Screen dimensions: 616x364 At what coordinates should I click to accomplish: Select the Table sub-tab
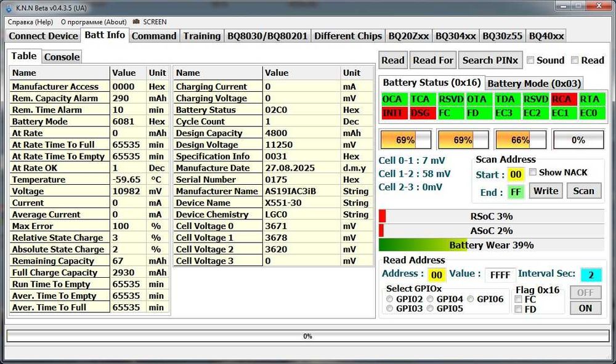pos(24,56)
